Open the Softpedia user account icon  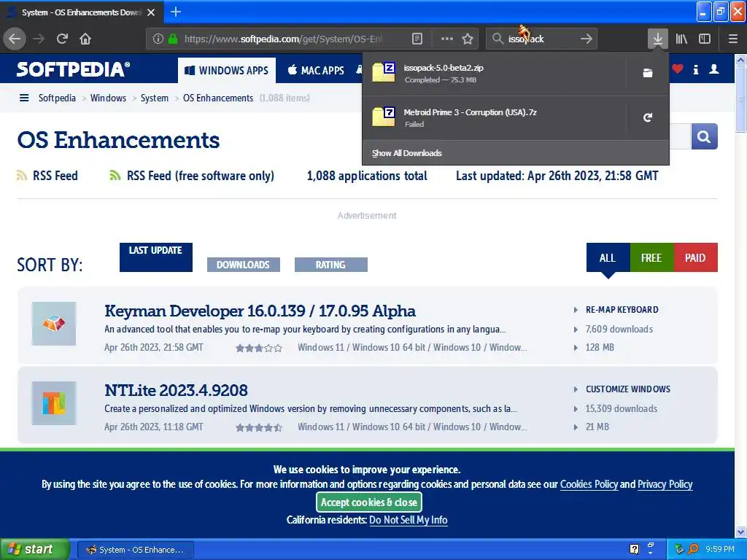click(713, 69)
